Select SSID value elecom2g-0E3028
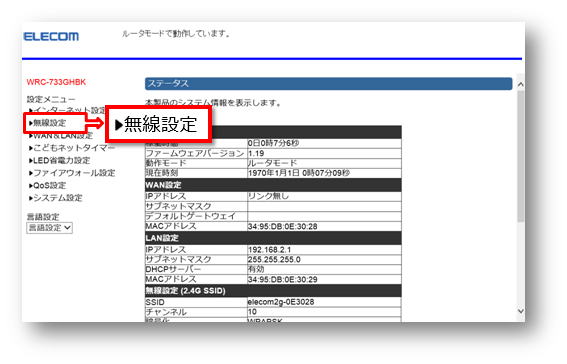Screen dimensions: 567x364 pyautogui.click(x=281, y=302)
